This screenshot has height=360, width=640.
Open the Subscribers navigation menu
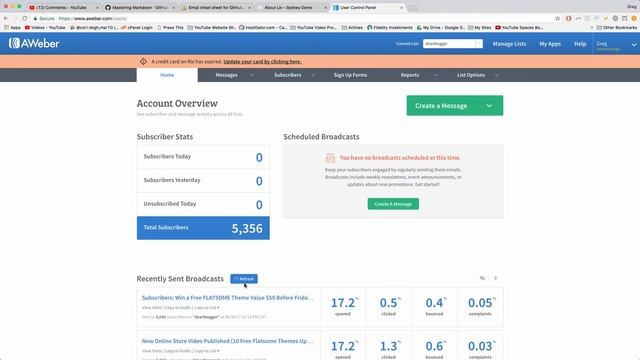[288, 75]
